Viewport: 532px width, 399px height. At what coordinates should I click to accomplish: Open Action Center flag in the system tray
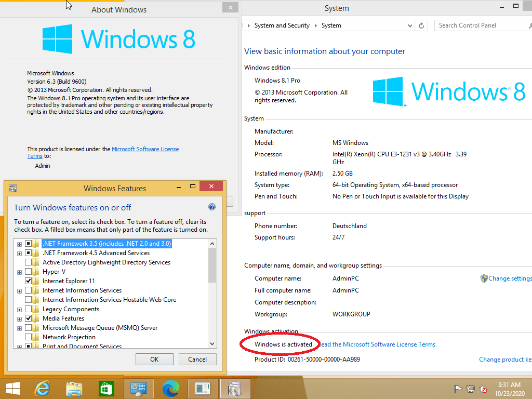[458, 389]
